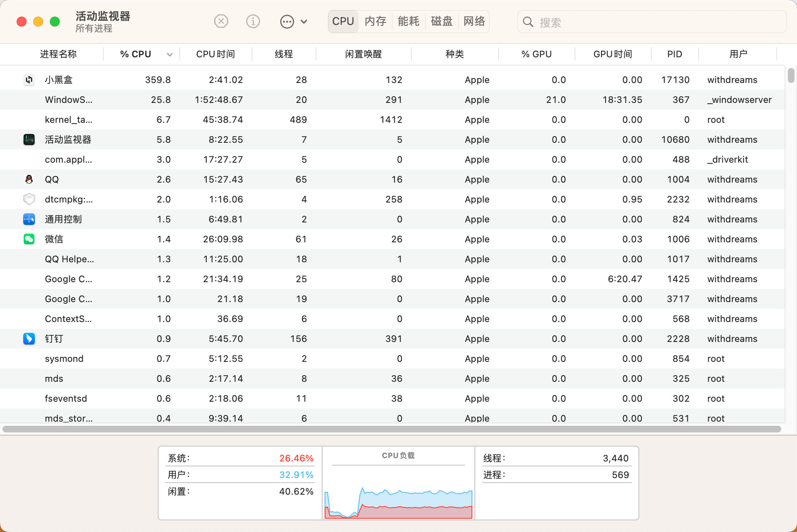Sort by the PID column header
The height and width of the screenshot is (532, 797).
pos(675,54)
